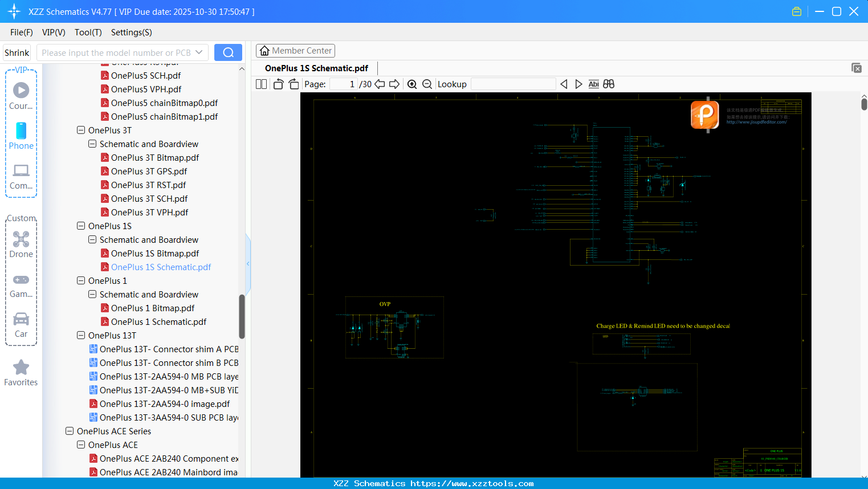
Task: Zoom in on the schematic
Action: pos(412,84)
